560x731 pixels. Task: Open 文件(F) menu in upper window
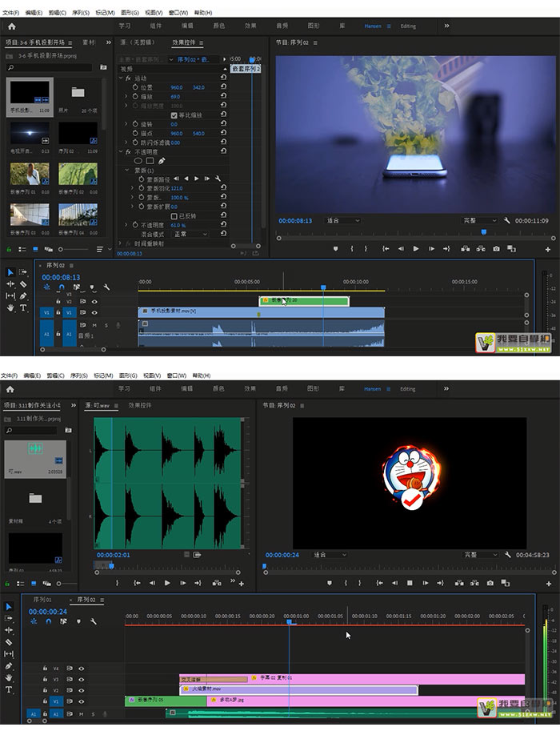10,13
